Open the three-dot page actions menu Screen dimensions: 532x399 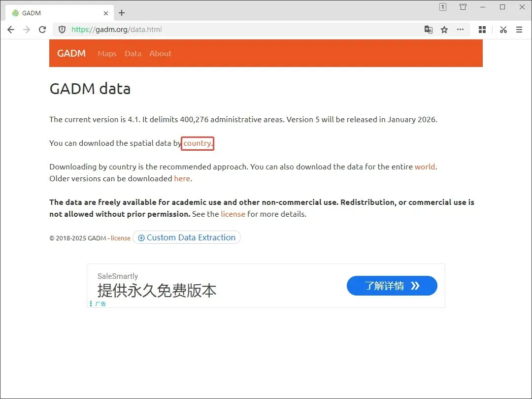tap(460, 30)
